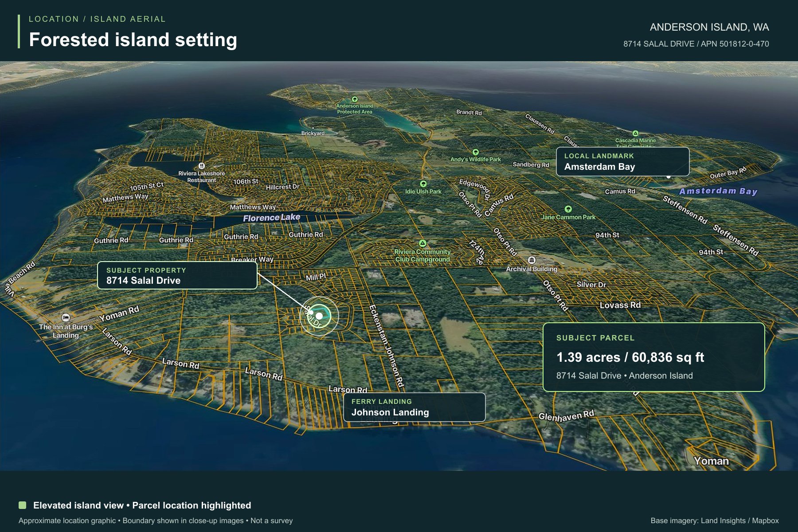This screenshot has width=798, height=532.
Task: Click the green legend square swatch
Action: (23, 505)
